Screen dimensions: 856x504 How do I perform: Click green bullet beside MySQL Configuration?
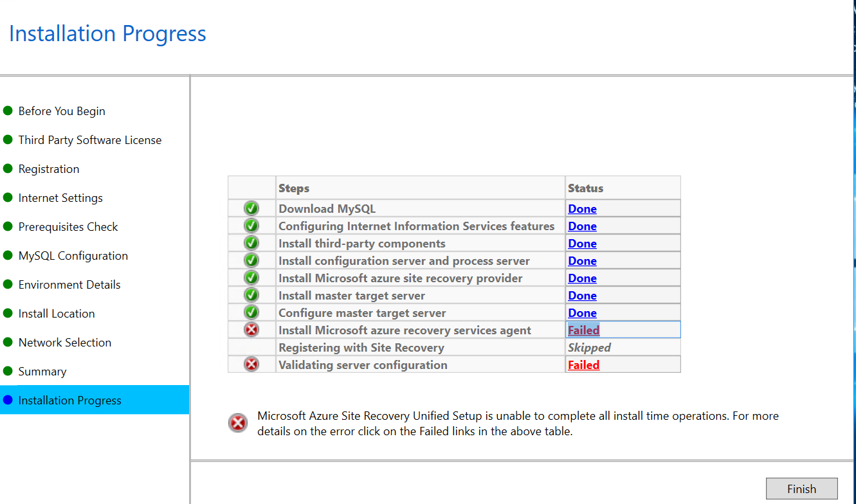pyautogui.click(x=8, y=255)
